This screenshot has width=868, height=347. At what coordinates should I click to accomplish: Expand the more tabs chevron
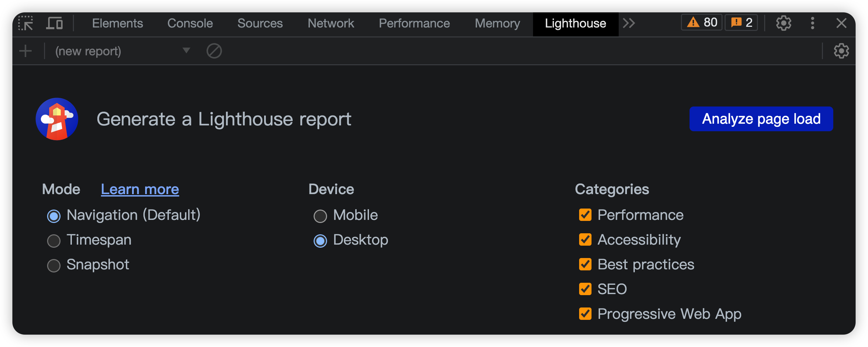point(629,23)
